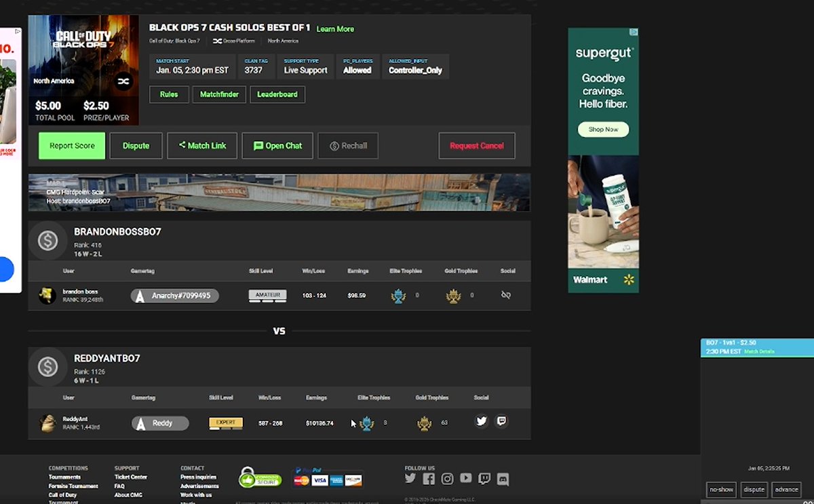Click the BRANDONBOSSBO7 team dollar coin icon
Screen dimensions: 814x504
click(x=47, y=241)
